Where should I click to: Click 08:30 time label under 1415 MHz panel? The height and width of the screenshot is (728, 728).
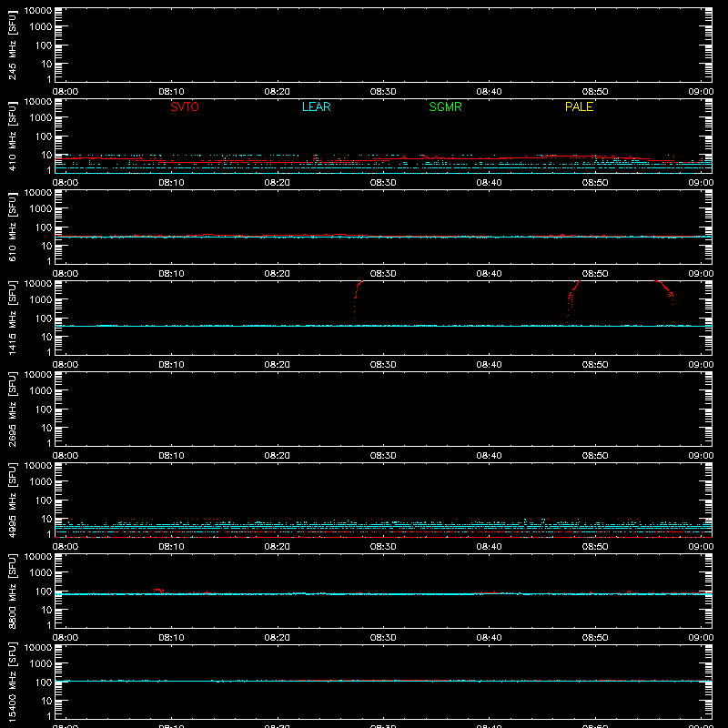coord(383,365)
